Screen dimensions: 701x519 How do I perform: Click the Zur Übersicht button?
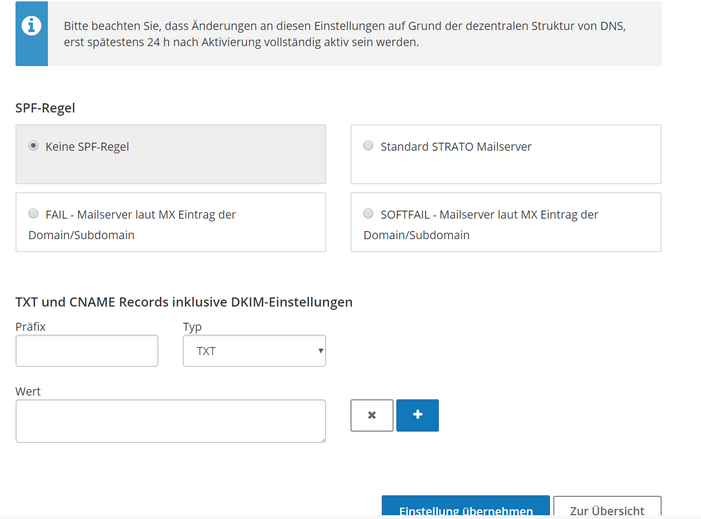pyautogui.click(x=607, y=507)
